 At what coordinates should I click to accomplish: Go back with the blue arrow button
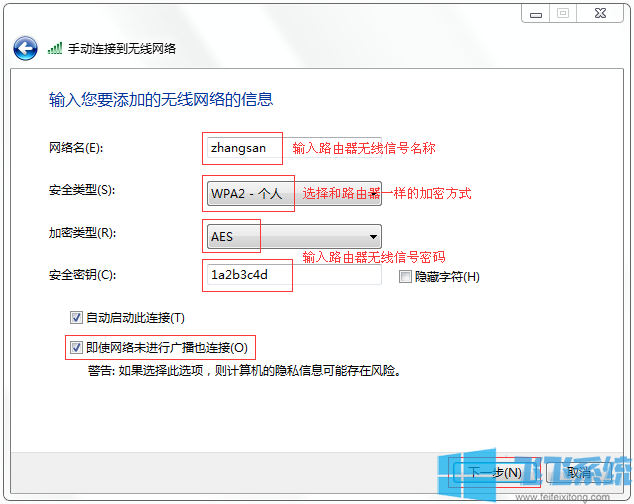click(x=25, y=49)
